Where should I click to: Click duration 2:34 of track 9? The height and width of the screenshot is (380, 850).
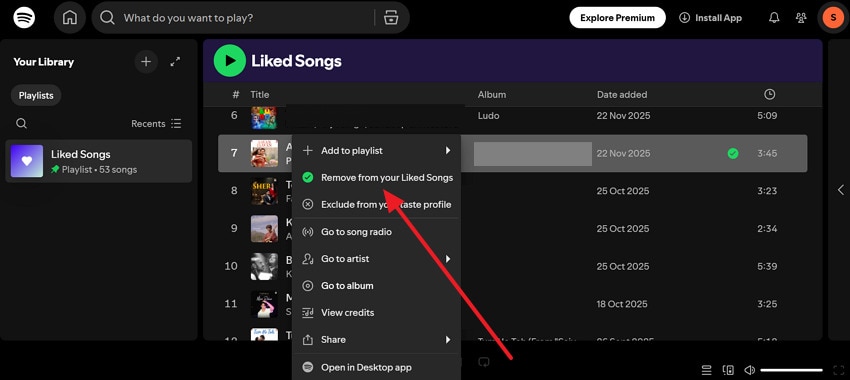pos(767,229)
